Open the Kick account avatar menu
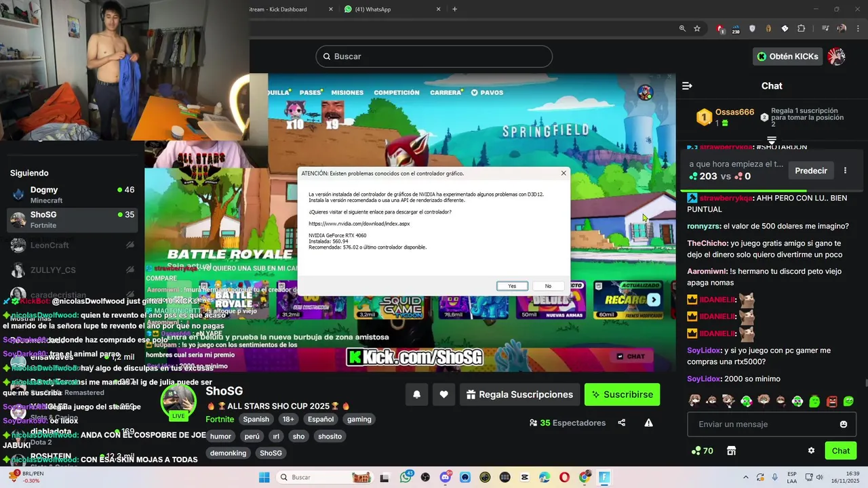 click(837, 56)
